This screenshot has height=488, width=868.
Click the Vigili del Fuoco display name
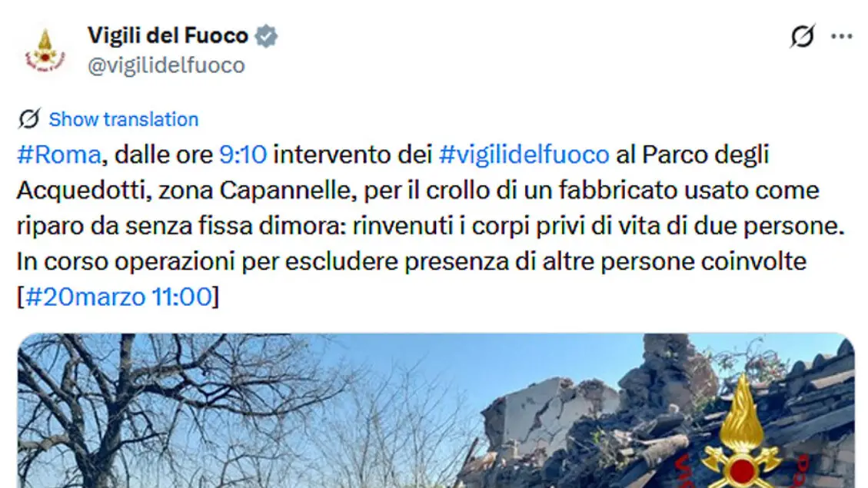[x=168, y=36]
